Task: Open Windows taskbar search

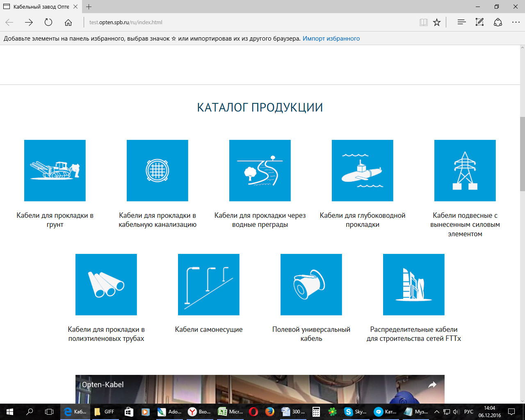Action: point(30,412)
